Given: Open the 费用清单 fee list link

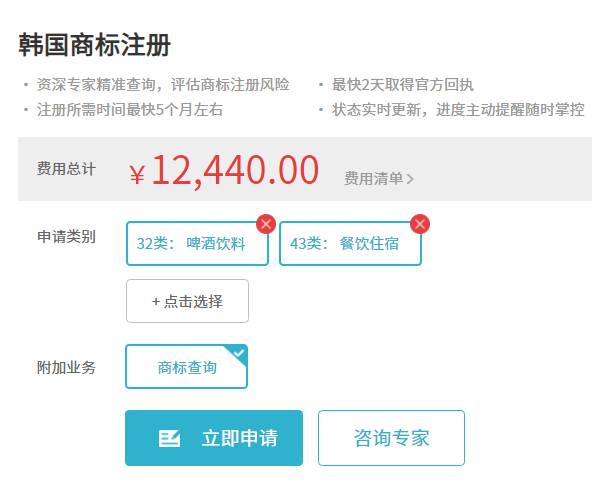Looking at the screenshot, I should coord(379,179).
